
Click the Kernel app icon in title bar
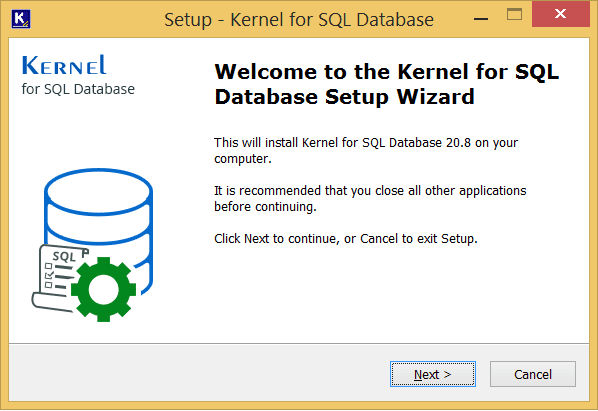click(21, 19)
